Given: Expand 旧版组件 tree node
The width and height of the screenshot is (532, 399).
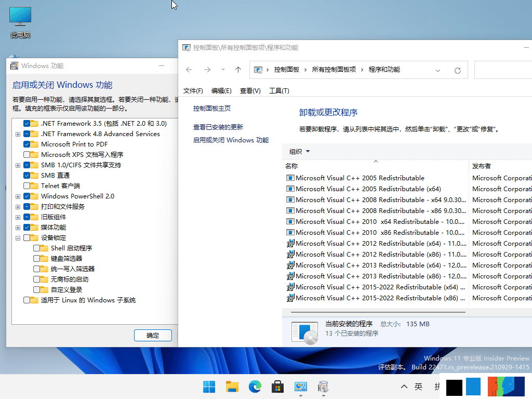Looking at the screenshot, I should coord(18,217).
